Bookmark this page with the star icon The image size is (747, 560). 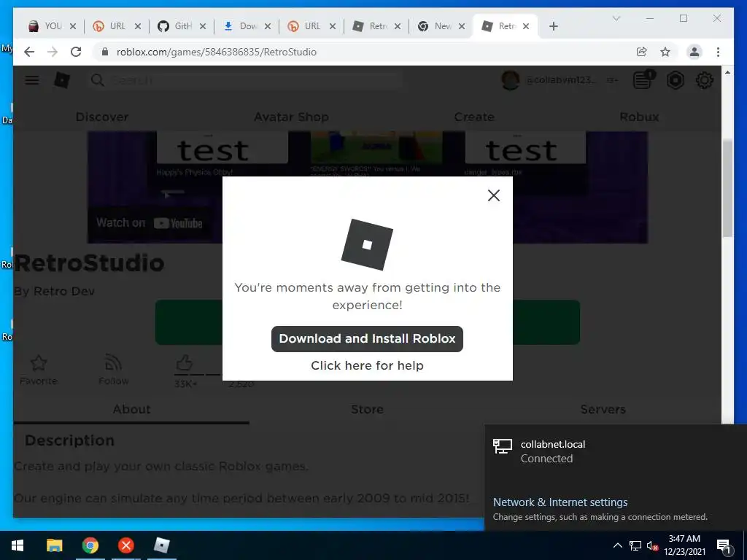click(x=665, y=52)
